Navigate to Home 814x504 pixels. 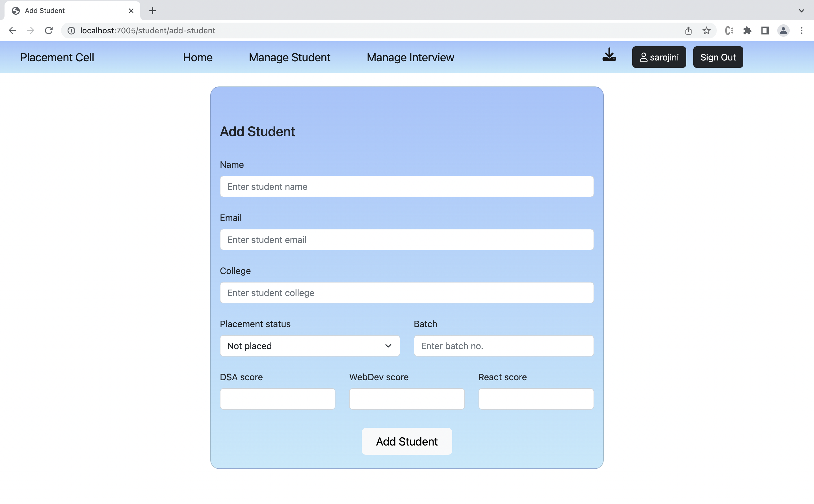coord(197,57)
